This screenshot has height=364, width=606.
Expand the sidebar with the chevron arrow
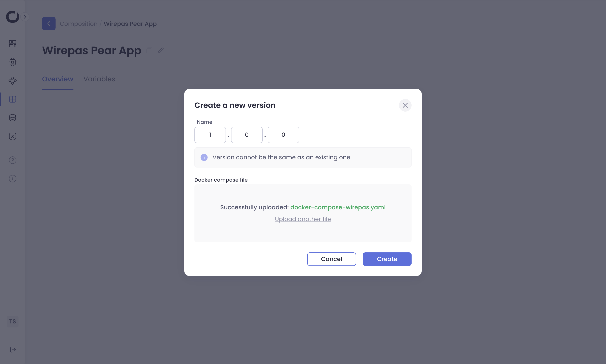25,17
